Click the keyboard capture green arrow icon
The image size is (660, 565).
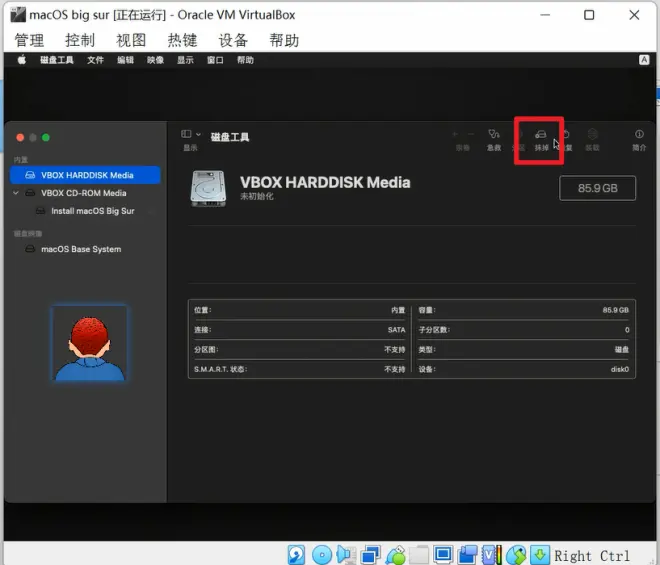click(540, 555)
